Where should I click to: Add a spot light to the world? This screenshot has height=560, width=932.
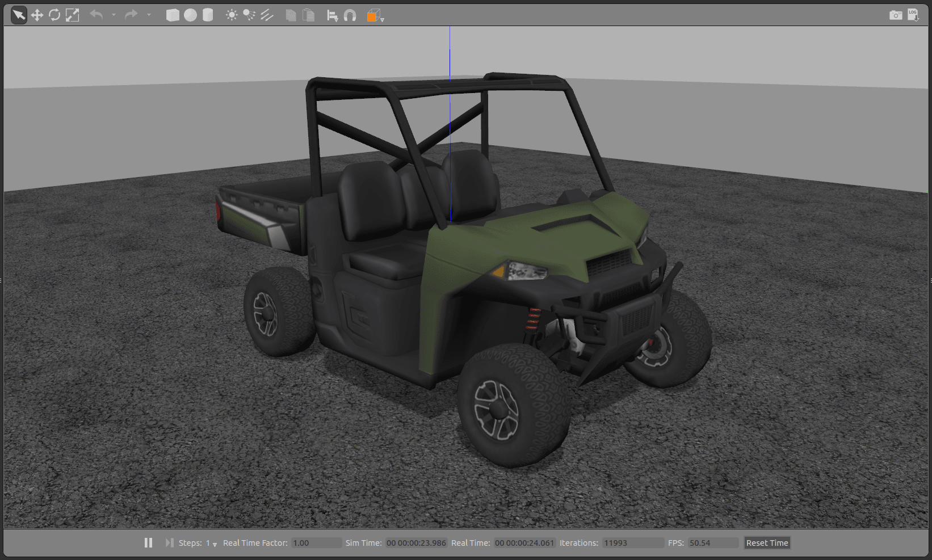pos(248,15)
